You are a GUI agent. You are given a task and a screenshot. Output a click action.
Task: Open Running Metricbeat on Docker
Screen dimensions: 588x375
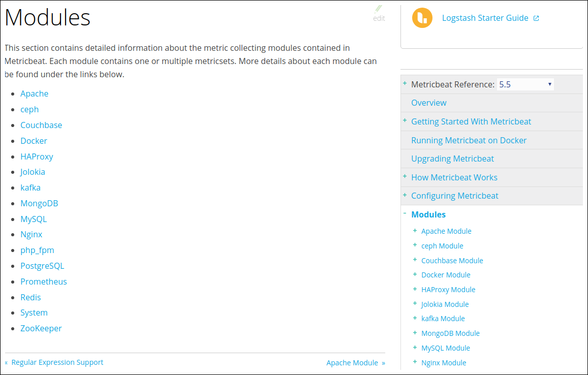(x=469, y=140)
